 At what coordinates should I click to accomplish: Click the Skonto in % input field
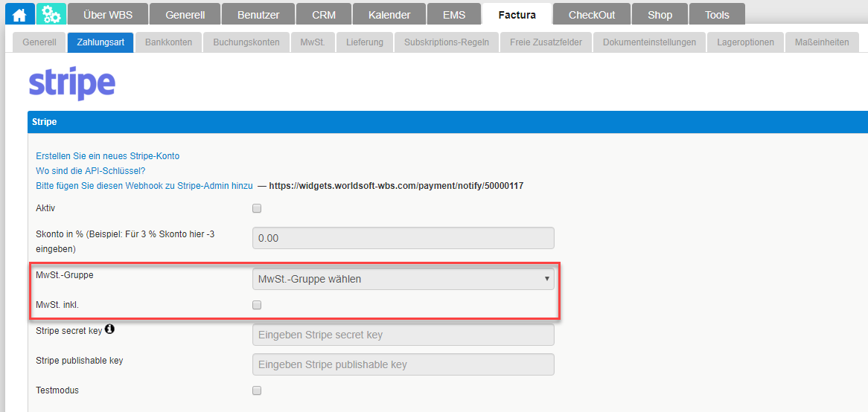[x=403, y=238]
